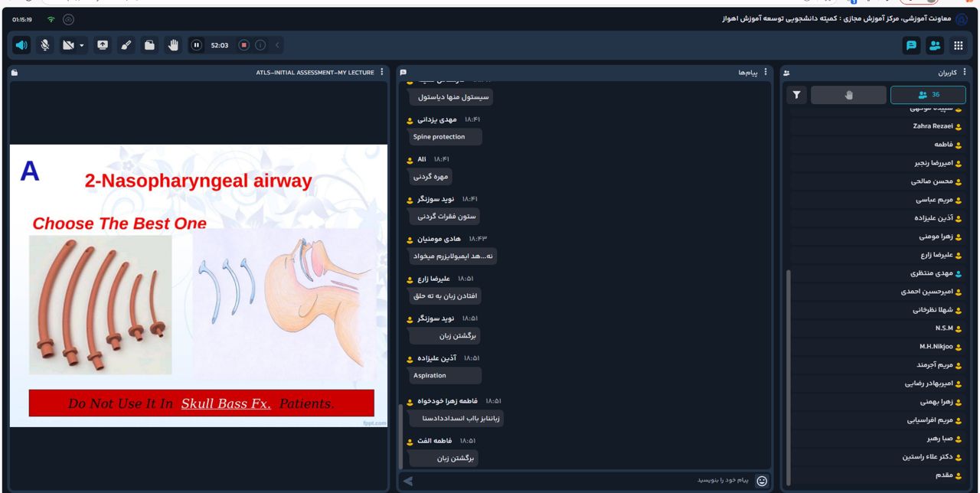Switch to raised hands tab
This screenshot has width=980, height=493.
(x=848, y=95)
